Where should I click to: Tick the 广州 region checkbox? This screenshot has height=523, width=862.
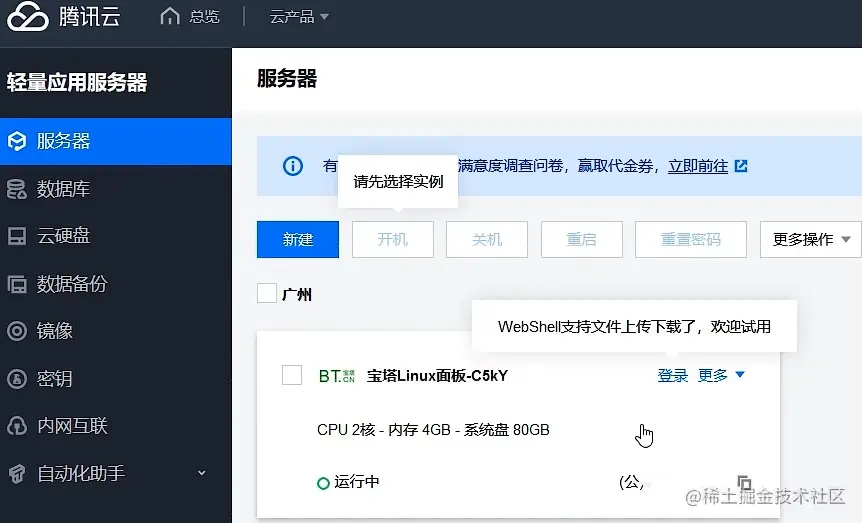267,293
